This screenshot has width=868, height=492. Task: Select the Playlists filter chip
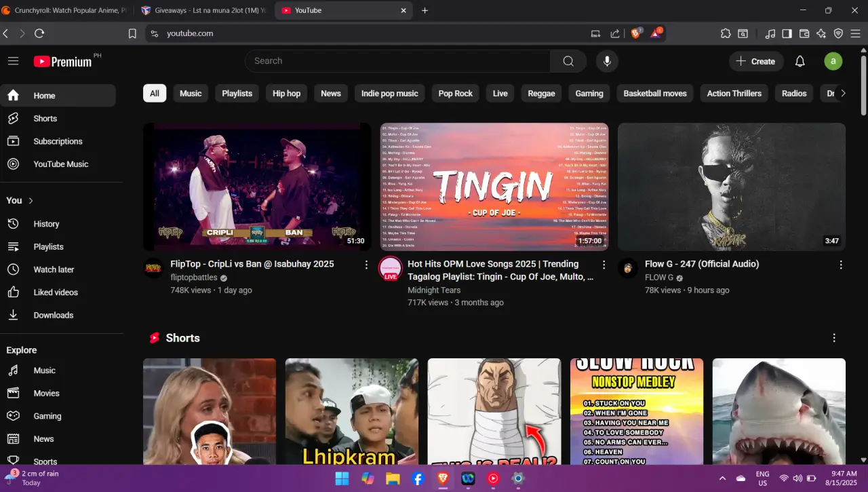[237, 94]
